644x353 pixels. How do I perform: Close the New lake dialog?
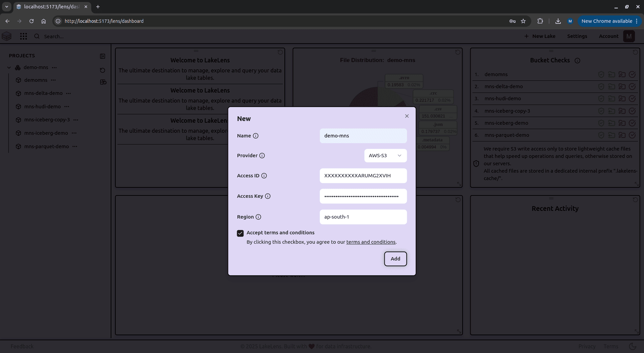(x=407, y=116)
